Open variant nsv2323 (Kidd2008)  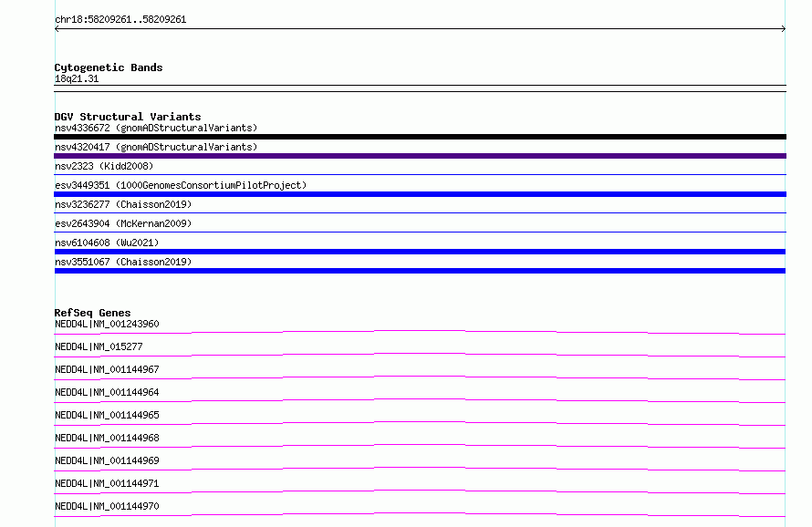[x=104, y=166]
